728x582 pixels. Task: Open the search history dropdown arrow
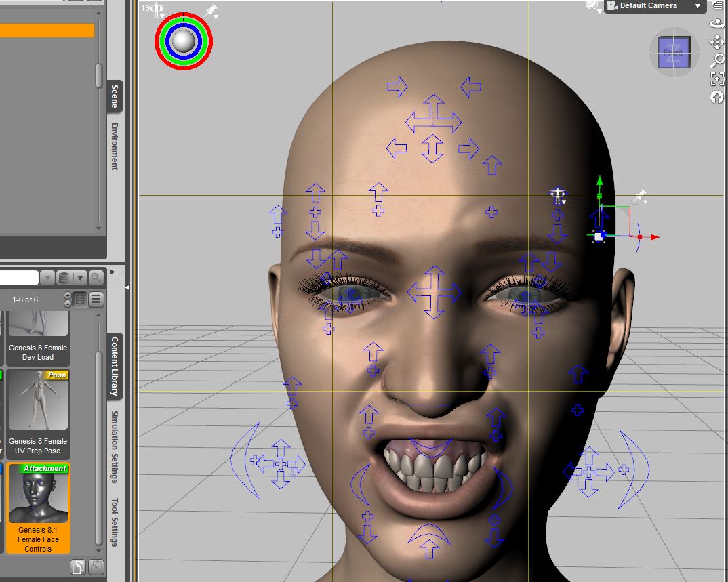47,278
